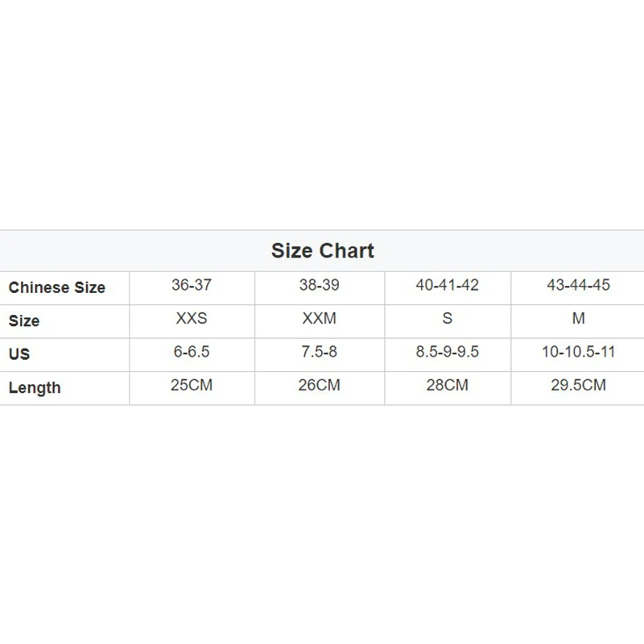Select Chinese size 36-37 cell
Image resolution: width=644 pixels, height=644 pixels.
coord(192,286)
